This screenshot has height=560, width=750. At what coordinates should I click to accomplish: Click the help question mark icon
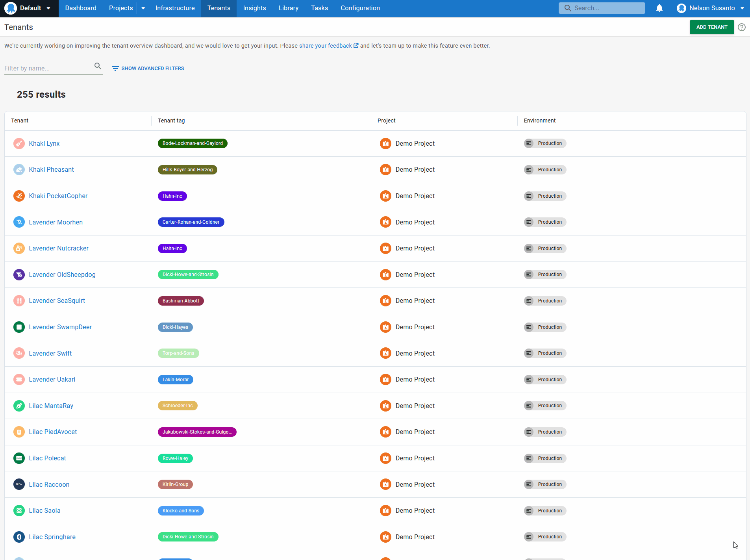[742, 27]
